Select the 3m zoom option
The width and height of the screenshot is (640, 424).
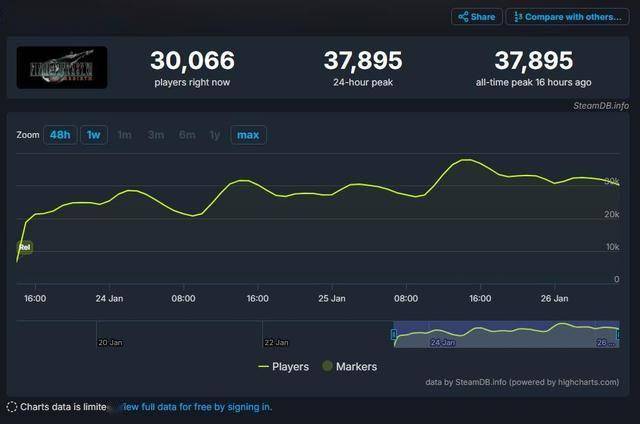[156, 135]
